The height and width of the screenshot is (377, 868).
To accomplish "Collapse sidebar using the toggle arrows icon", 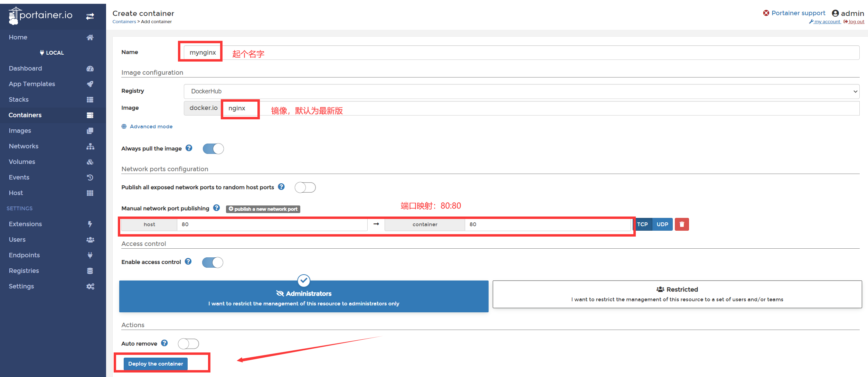I will 90,16.
